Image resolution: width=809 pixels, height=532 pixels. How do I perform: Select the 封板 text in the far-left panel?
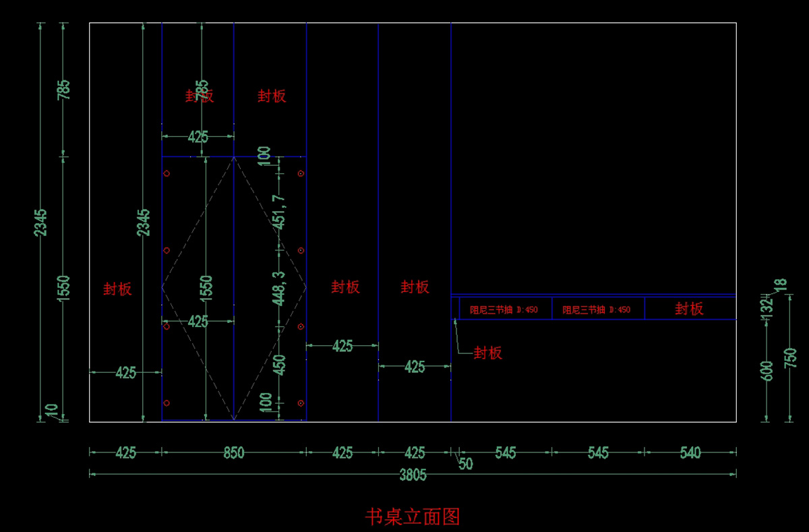[x=117, y=289]
